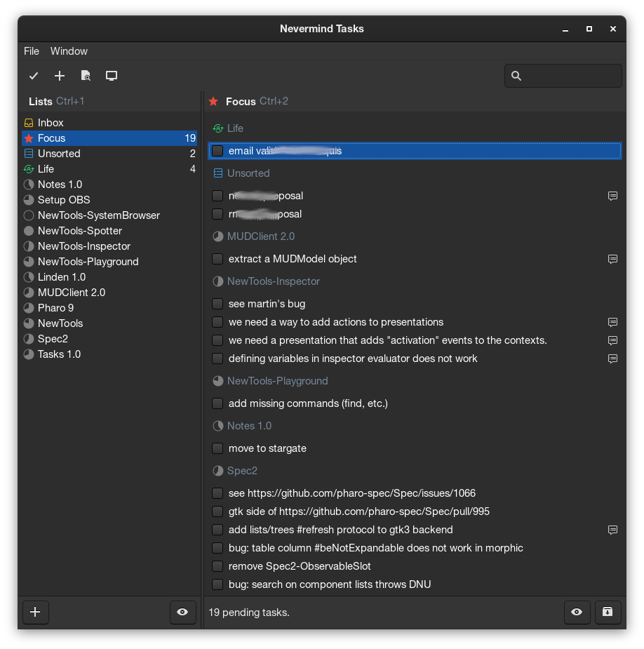Click the NewTools-Playground group progress icon

(x=218, y=381)
